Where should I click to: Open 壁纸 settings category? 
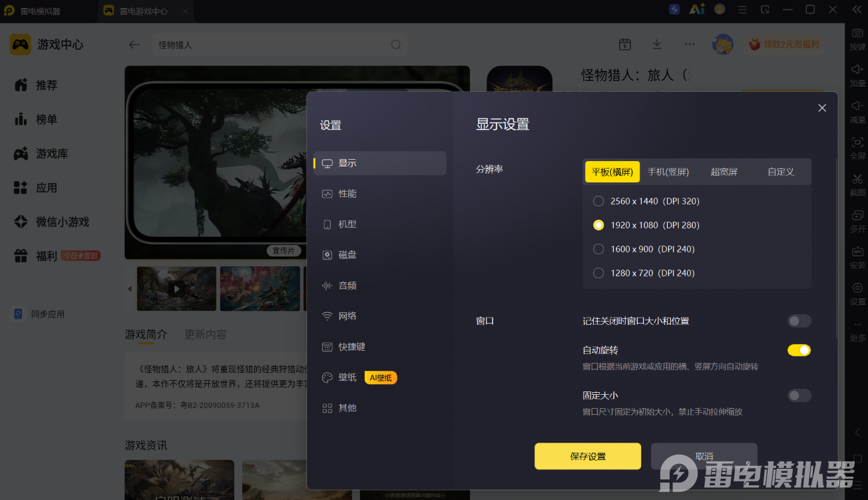coord(380,377)
